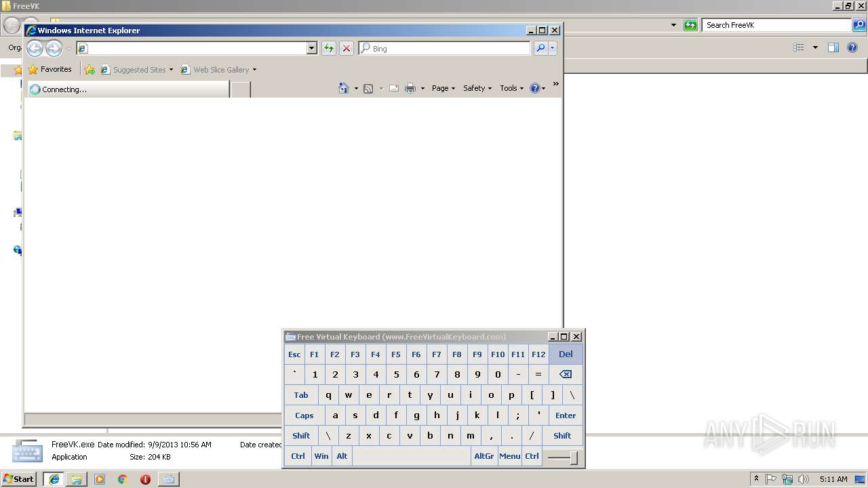Open the Safety menu

coord(477,88)
